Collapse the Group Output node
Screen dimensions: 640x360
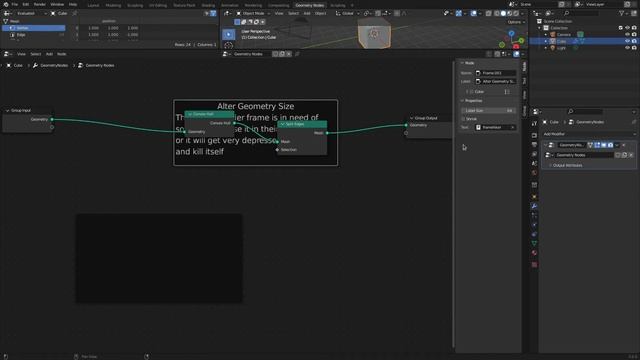pyautogui.click(x=411, y=118)
